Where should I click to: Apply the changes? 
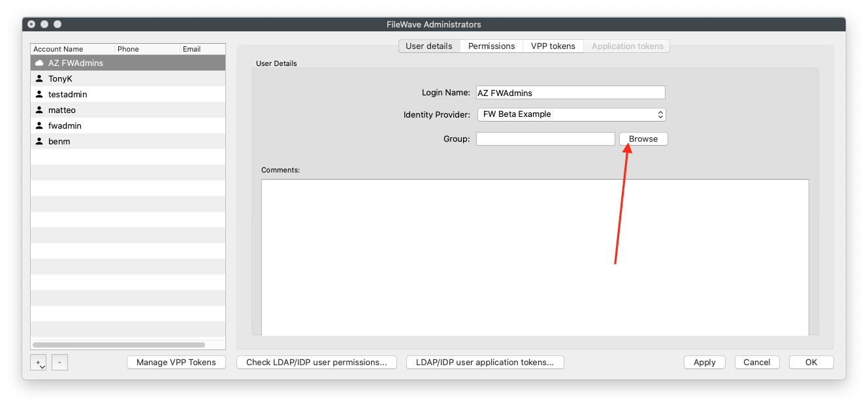[x=705, y=362]
